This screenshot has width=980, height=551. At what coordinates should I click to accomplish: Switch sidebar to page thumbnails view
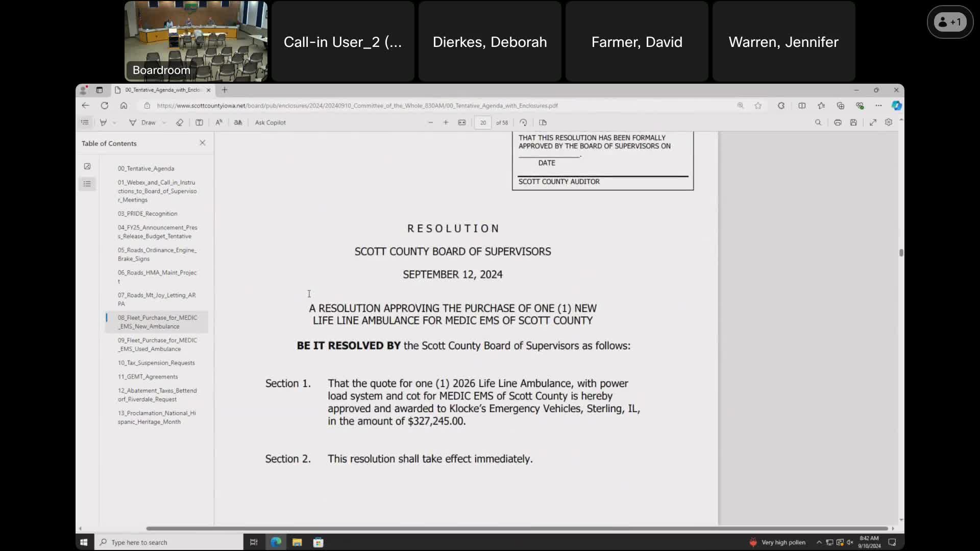click(87, 166)
